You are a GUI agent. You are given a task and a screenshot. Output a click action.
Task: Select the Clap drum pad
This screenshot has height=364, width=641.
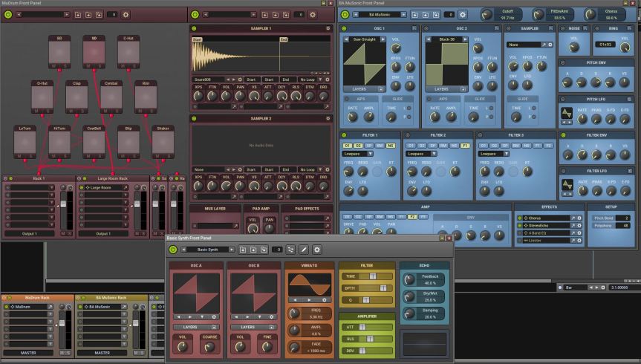click(77, 97)
